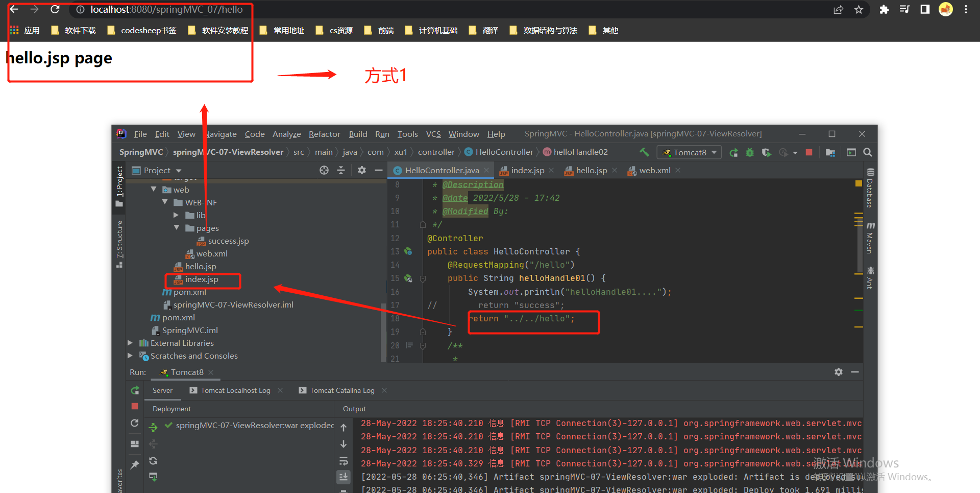Open the VCS menu
980x493 pixels.
click(x=433, y=134)
